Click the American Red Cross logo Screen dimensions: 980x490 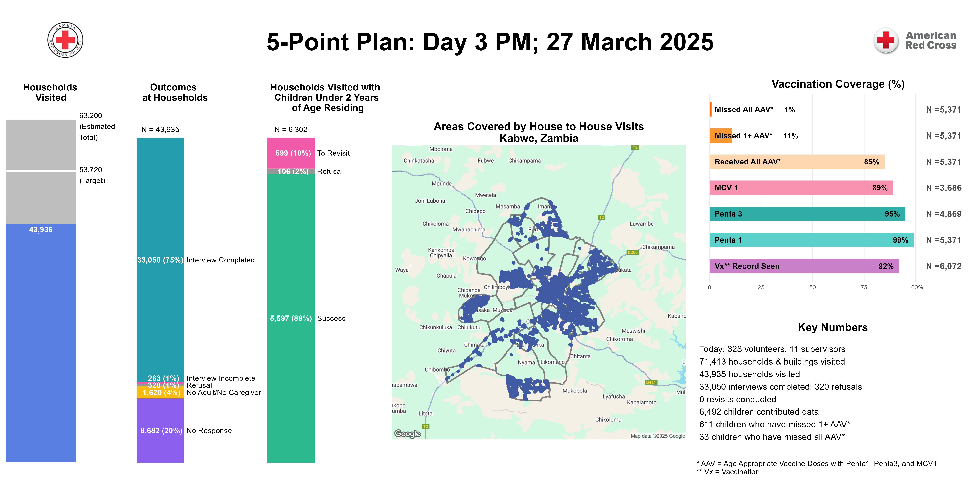[915, 40]
